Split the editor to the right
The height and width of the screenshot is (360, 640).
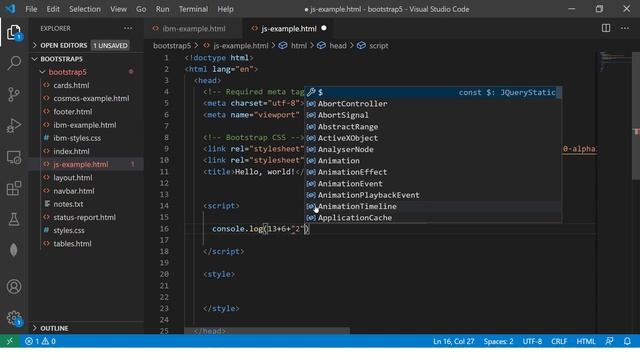pyautogui.click(x=606, y=28)
